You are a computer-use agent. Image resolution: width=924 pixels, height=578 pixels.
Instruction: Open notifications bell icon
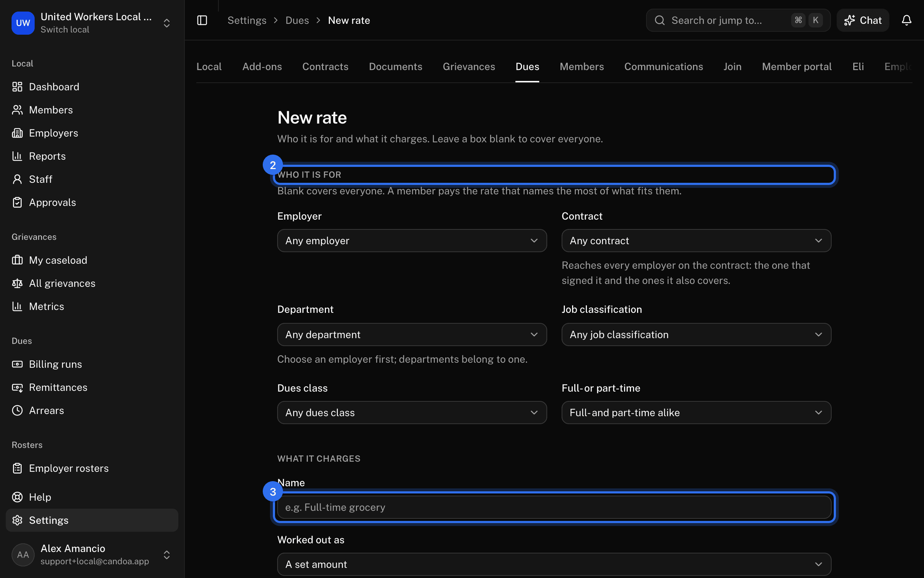click(906, 20)
